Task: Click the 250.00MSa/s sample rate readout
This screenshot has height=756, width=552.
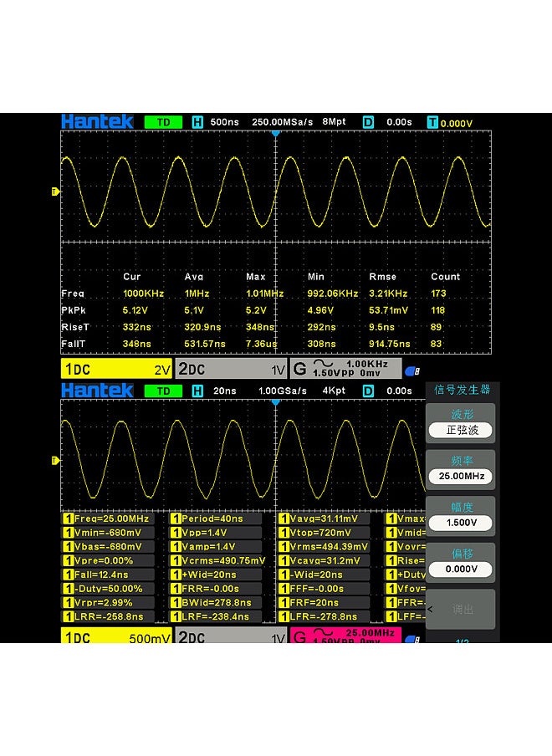Action: (x=282, y=122)
